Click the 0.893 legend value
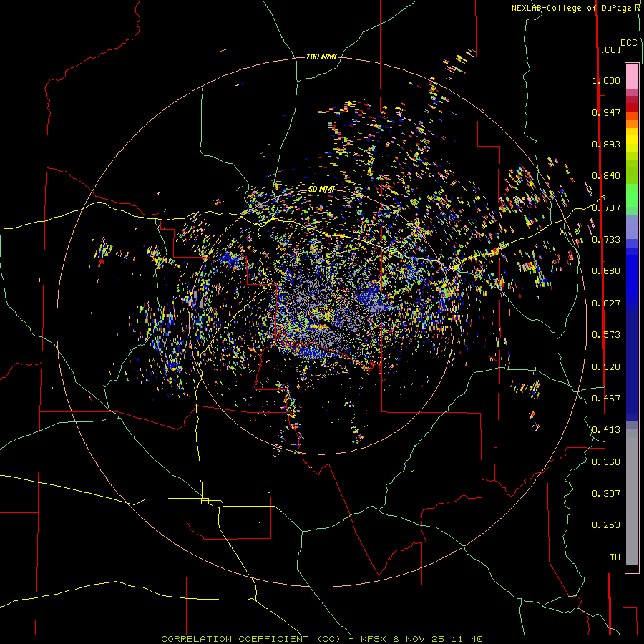 pyautogui.click(x=606, y=144)
